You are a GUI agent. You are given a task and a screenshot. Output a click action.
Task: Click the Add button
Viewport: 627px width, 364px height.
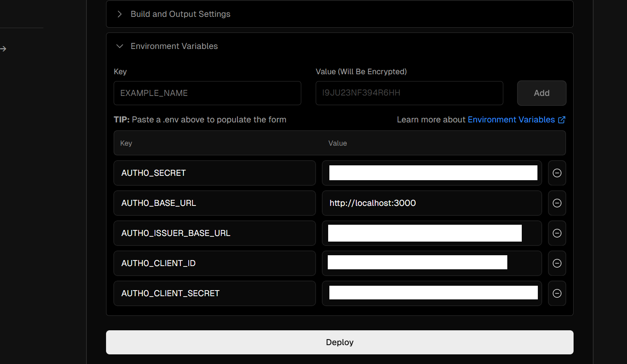(541, 93)
